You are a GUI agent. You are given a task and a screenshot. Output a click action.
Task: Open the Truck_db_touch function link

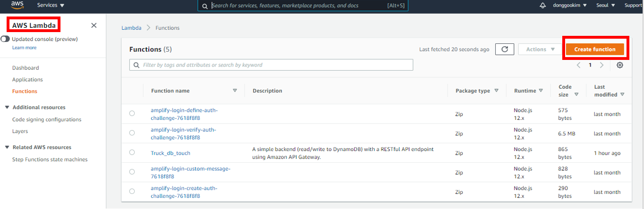171,153
